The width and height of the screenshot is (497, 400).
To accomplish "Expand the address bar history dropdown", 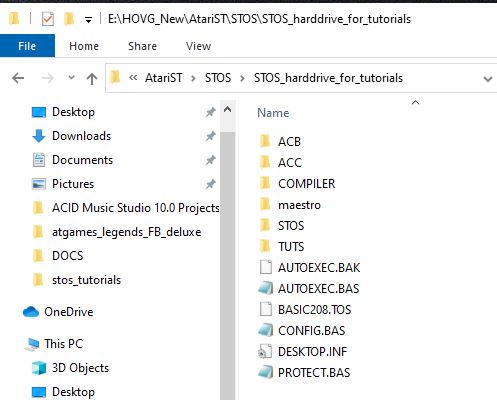I will 488,79.
